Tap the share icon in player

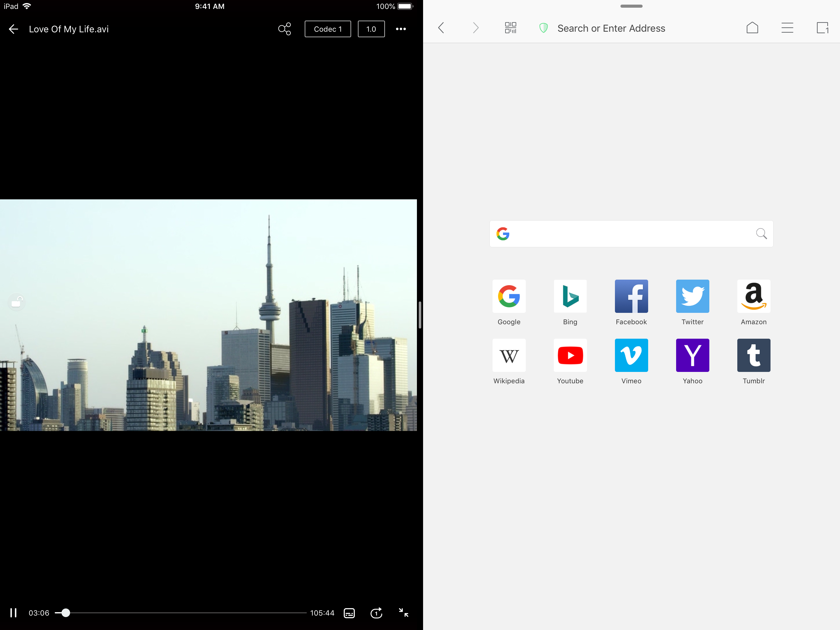click(284, 29)
